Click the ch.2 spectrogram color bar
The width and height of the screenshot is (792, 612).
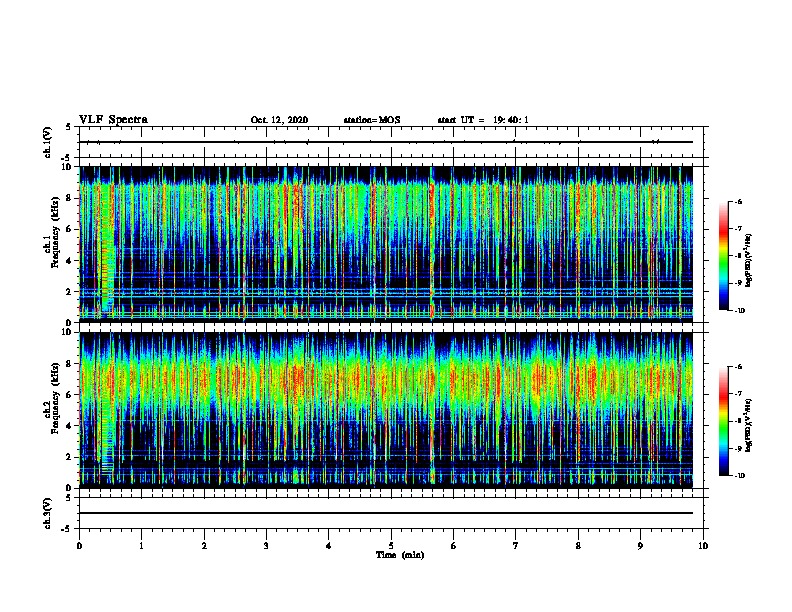pyautogui.click(x=723, y=421)
